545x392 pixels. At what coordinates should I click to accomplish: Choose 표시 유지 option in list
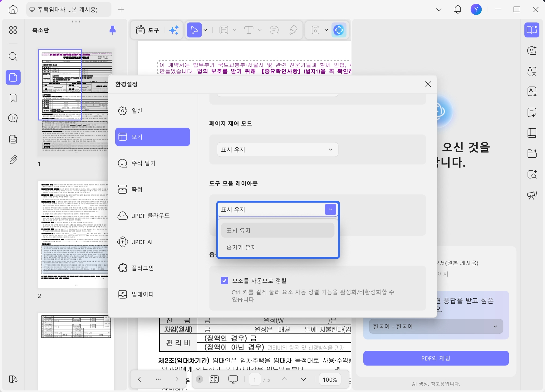point(277,230)
